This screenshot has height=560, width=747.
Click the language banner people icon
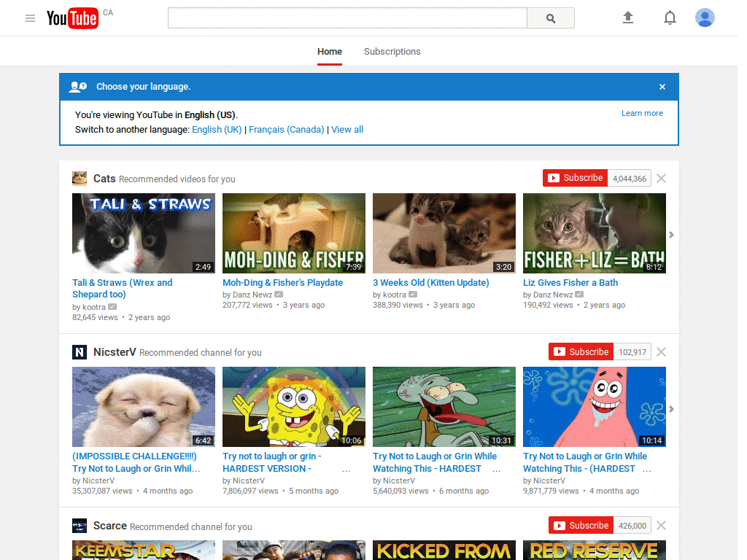78,87
